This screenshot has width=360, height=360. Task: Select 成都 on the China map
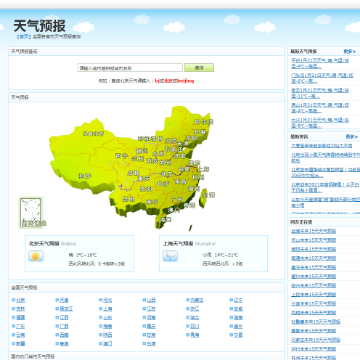pos(133,173)
